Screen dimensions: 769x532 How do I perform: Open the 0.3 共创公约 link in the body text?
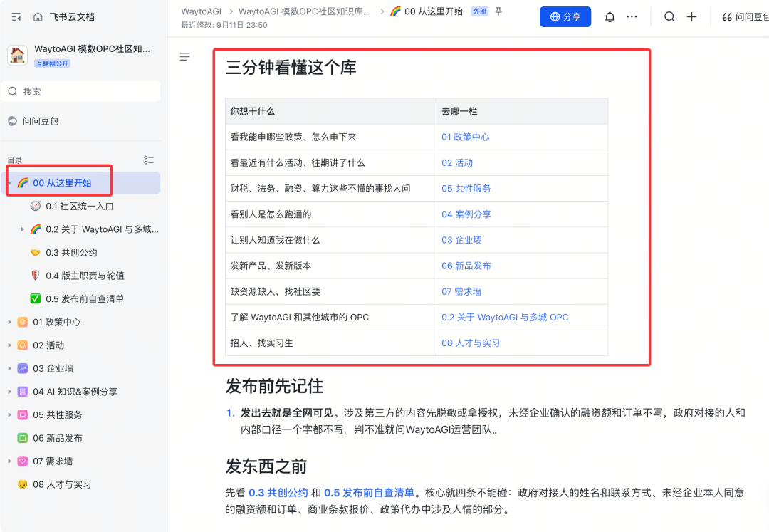278,493
